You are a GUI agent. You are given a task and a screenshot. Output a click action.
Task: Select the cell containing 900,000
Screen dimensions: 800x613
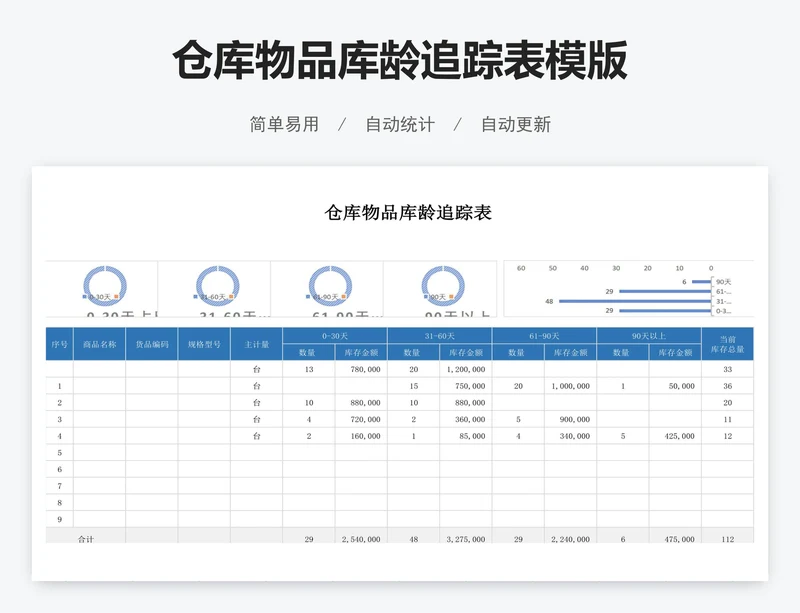[x=570, y=419]
